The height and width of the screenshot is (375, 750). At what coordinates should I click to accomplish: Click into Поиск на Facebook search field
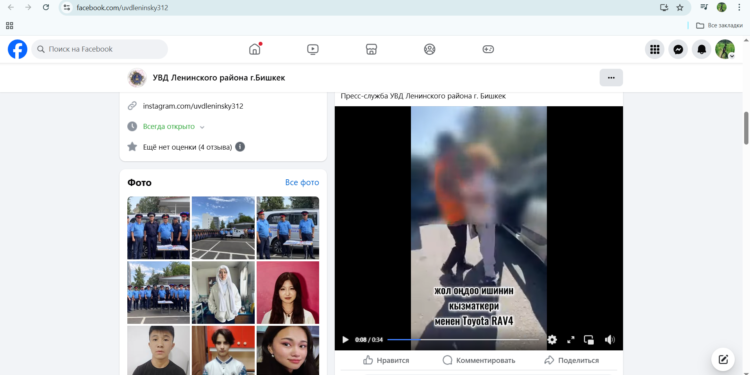(100, 49)
